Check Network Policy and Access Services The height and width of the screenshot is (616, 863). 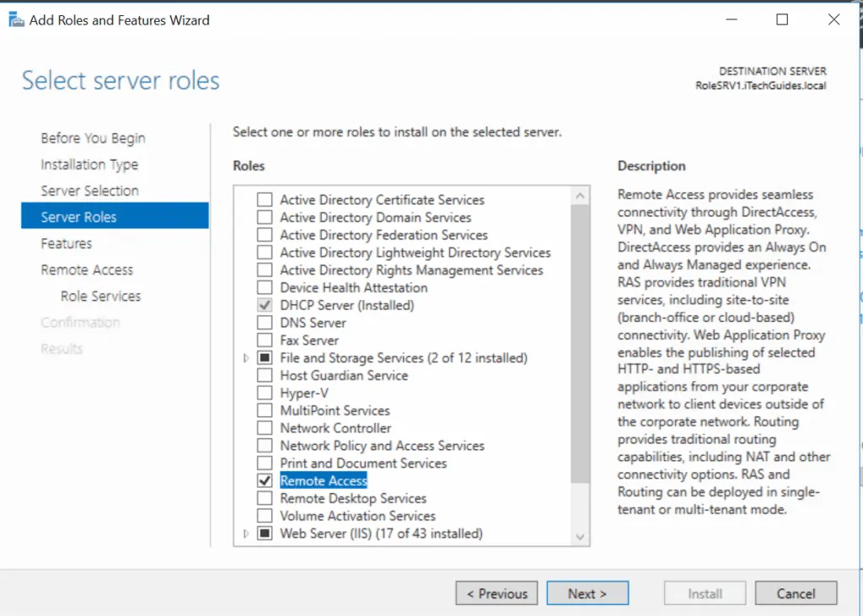tap(265, 446)
